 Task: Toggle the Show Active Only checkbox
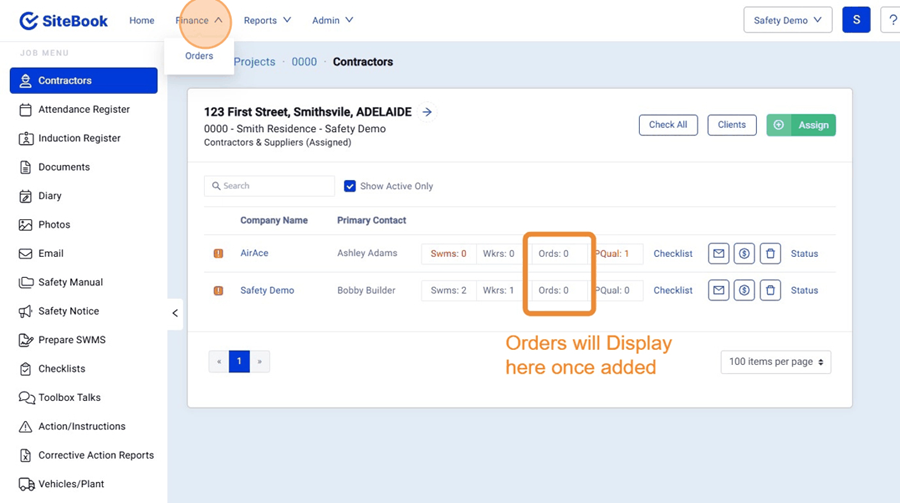[350, 186]
